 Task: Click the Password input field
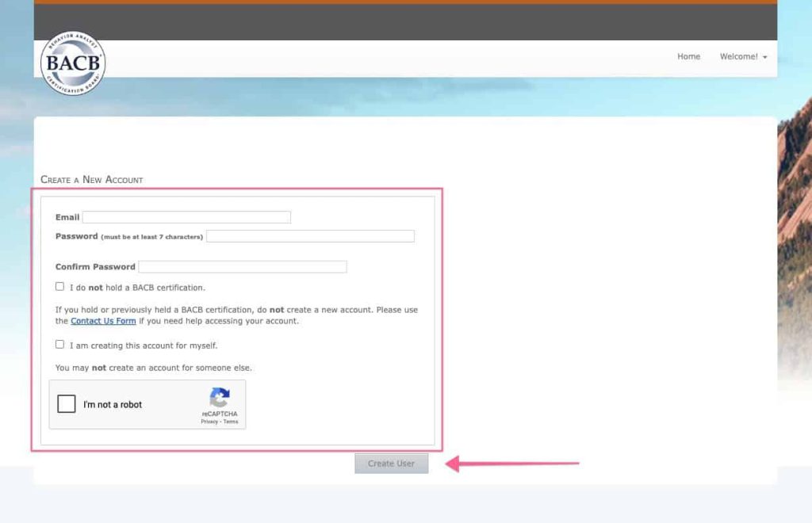click(309, 235)
